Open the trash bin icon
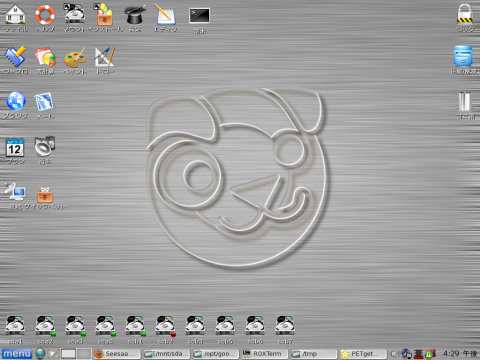This screenshot has width=480, height=360. tap(465, 101)
